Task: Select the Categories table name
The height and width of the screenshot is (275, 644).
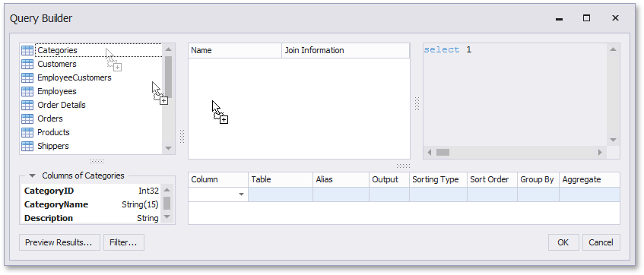Action: click(x=57, y=50)
